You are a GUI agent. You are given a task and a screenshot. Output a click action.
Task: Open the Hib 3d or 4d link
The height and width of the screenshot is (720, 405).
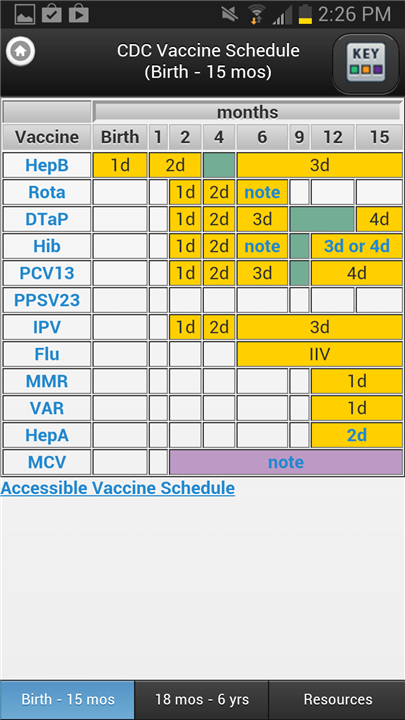(x=357, y=246)
